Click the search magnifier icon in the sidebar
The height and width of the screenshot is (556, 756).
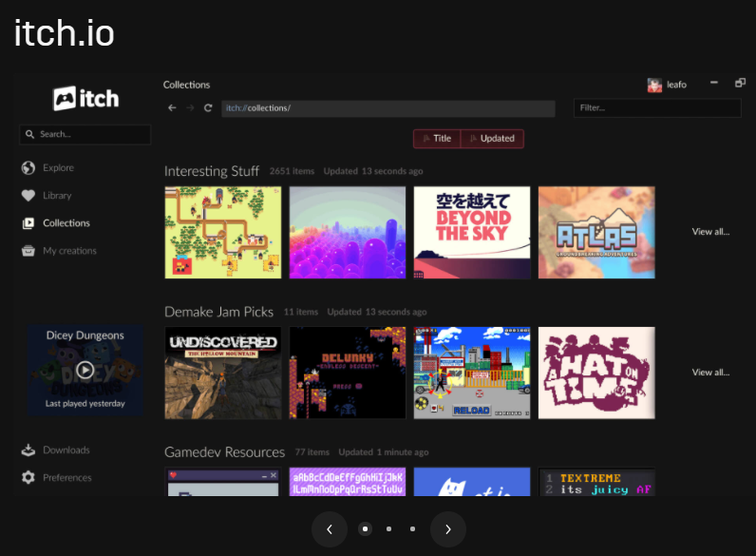click(x=29, y=134)
